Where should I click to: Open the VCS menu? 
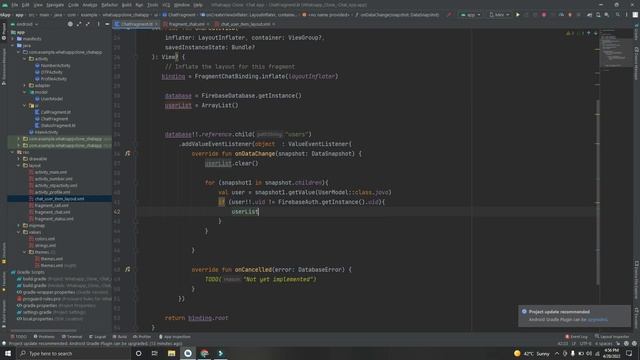tap(166, 5)
